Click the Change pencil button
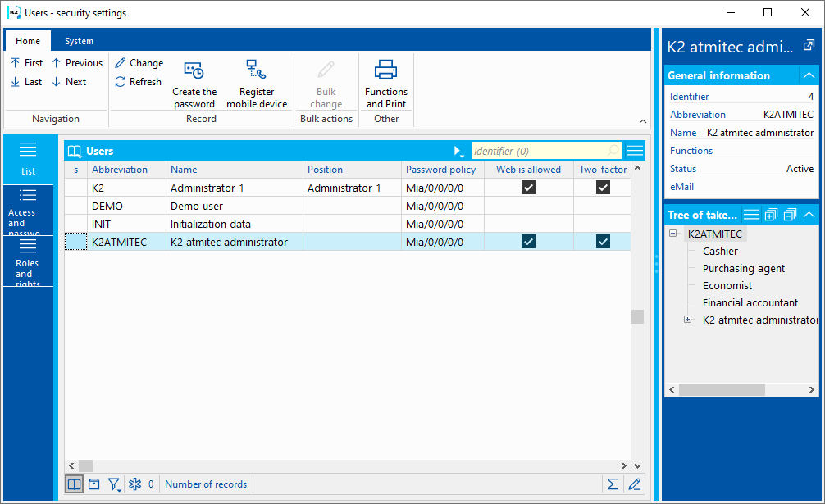Screen dimensions: 825x504 [139, 63]
